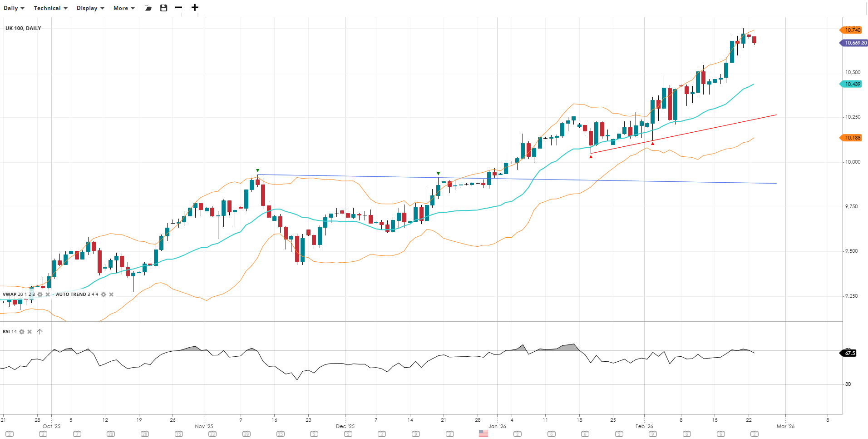Click the UK 100, DAILY chart title
The height and width of the screenshot is (439, 868).
click(23, 28)
